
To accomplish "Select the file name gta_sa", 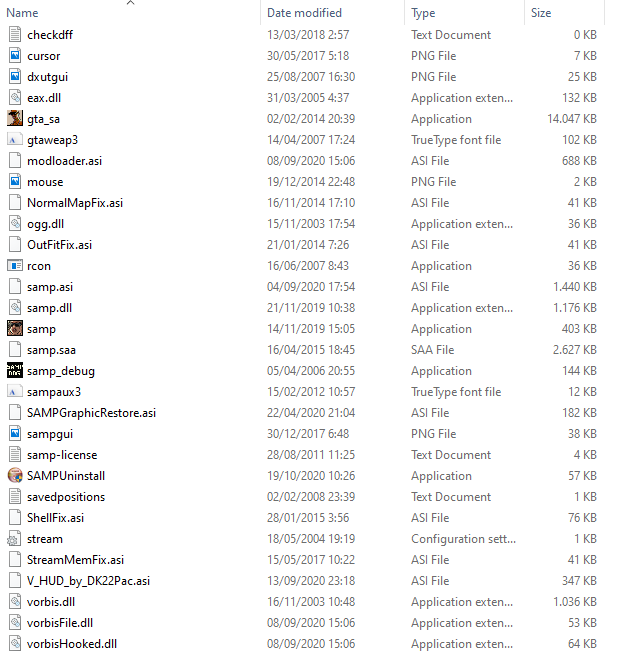I will point(43,119).
